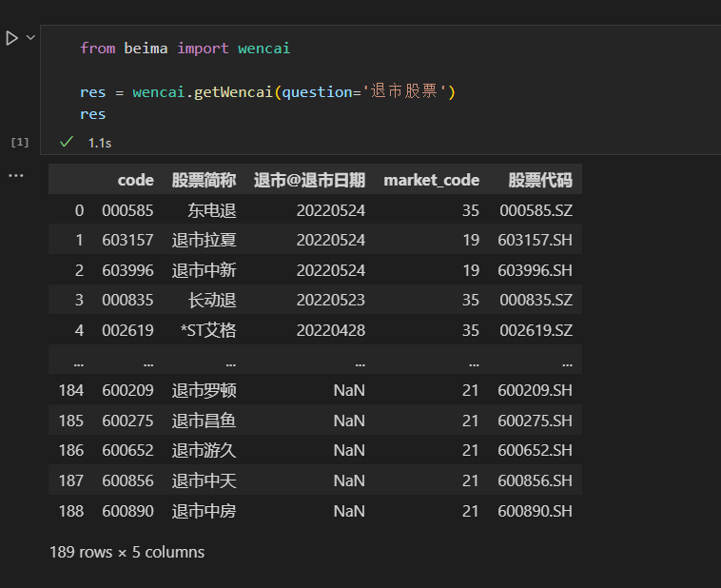Screen dimensions: 721x588
Task: Select cell '002619.SZ'
Action: click(x=536, y=330)
